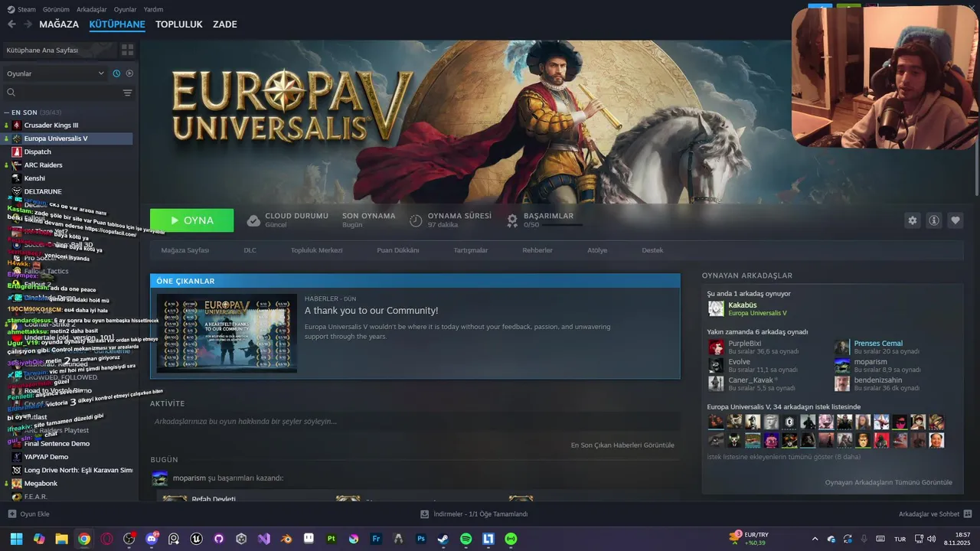Open the Mağaza Sayfası tab
The image size is (980, 551).
185,250
